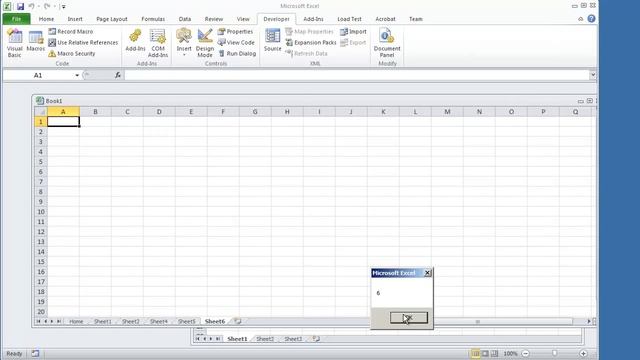
Task: Click the Insert Function fx button
Action: pyautogui.click(x=118, y=75)
